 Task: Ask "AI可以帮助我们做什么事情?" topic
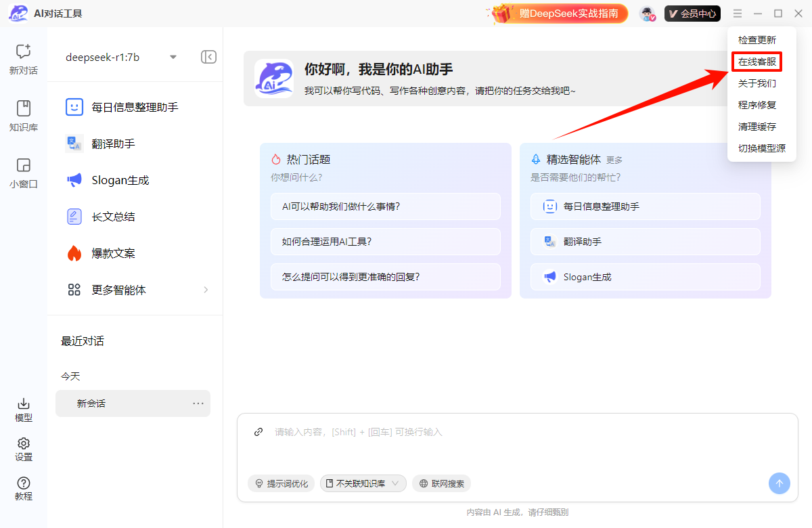click(386, 206)
